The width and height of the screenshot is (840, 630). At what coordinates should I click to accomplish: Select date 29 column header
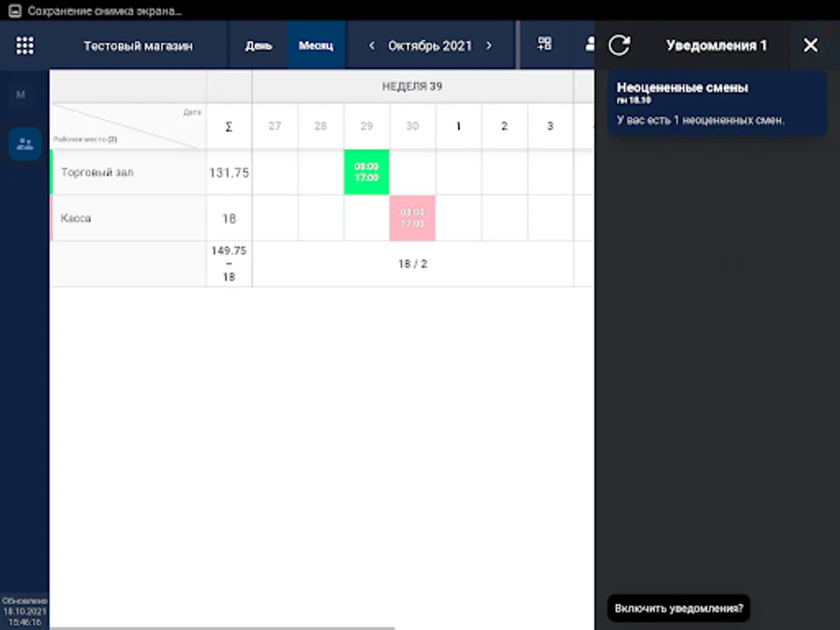tap(367, 127)
